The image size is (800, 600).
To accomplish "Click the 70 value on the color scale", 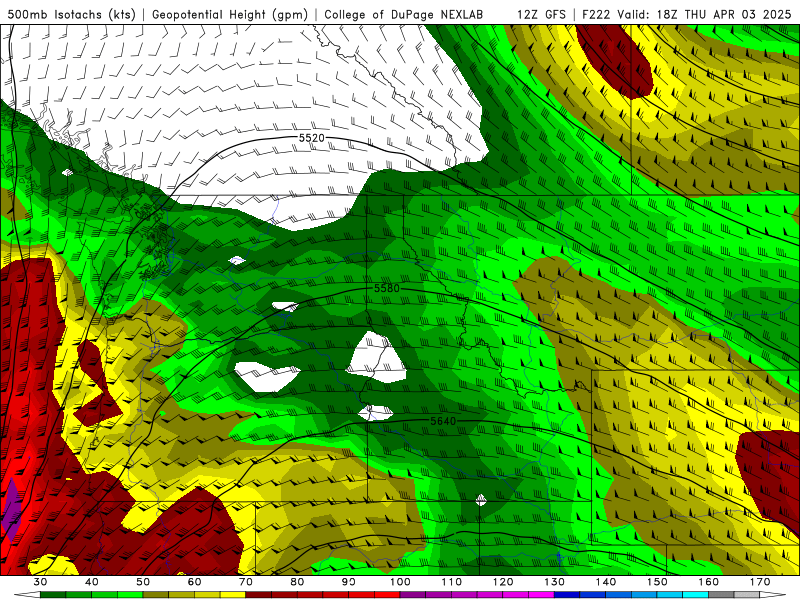I will click(246, 582).
